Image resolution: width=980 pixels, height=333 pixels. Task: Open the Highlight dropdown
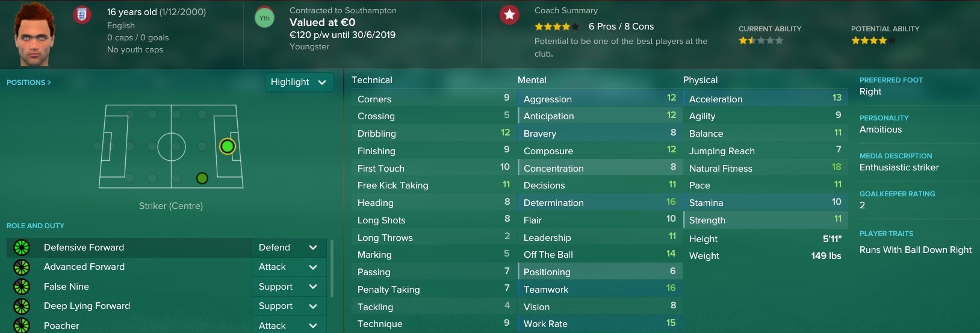(299, 82)
